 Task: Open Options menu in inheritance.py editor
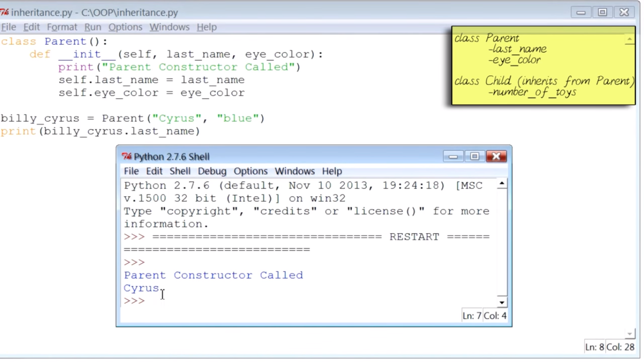coord(125,27)
